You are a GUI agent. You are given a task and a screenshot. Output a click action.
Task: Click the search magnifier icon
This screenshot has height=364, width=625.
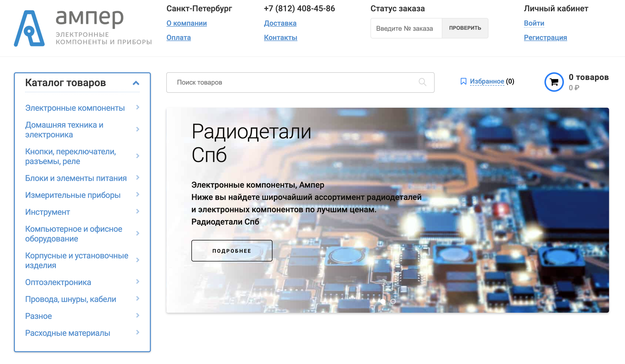pos(422,82)
